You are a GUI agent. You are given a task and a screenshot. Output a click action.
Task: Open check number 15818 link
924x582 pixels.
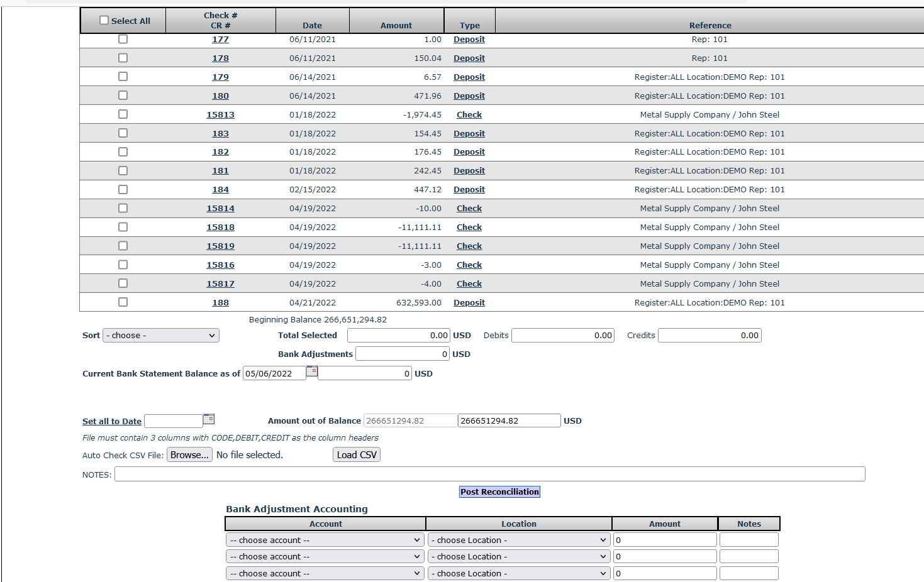(x=220, y=228)
